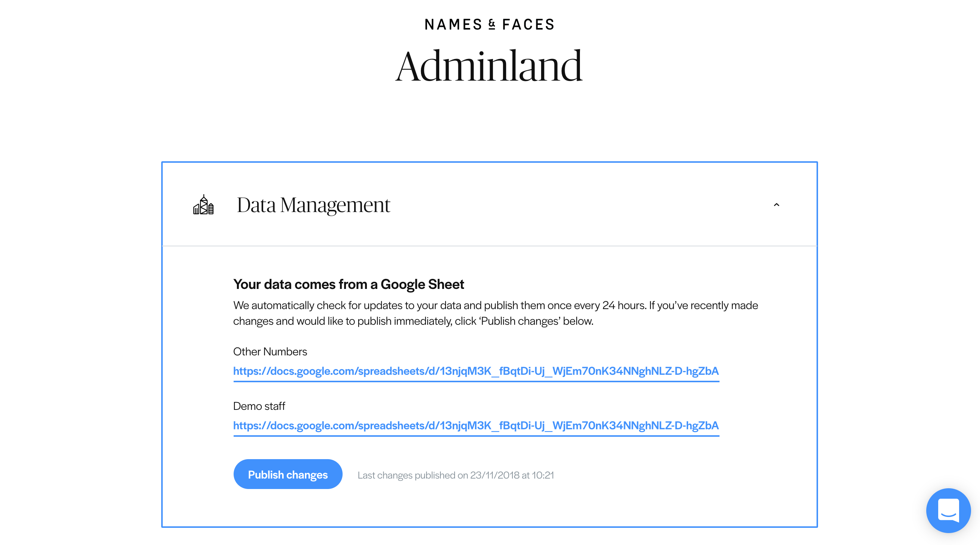Click the word FACES in the logo

coord(528,24)
